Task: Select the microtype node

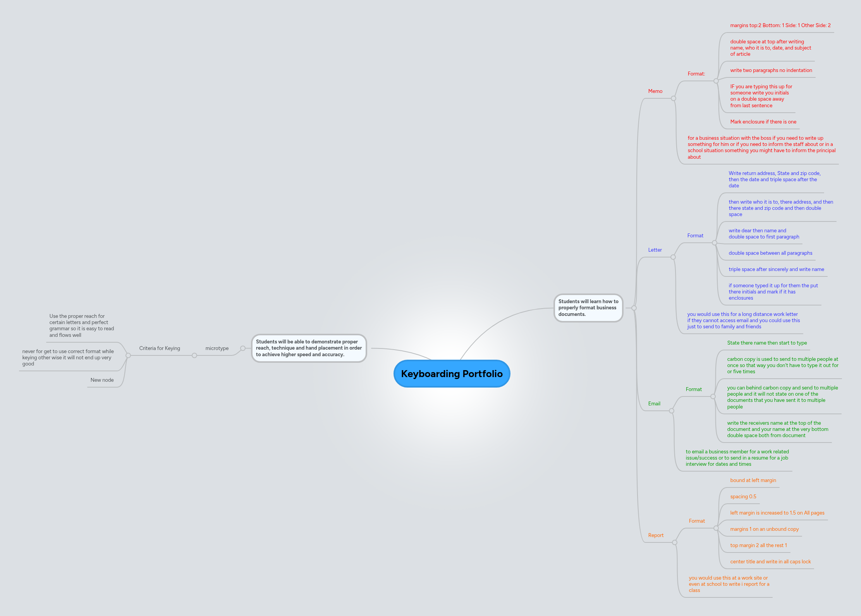Action: (217, 348)
